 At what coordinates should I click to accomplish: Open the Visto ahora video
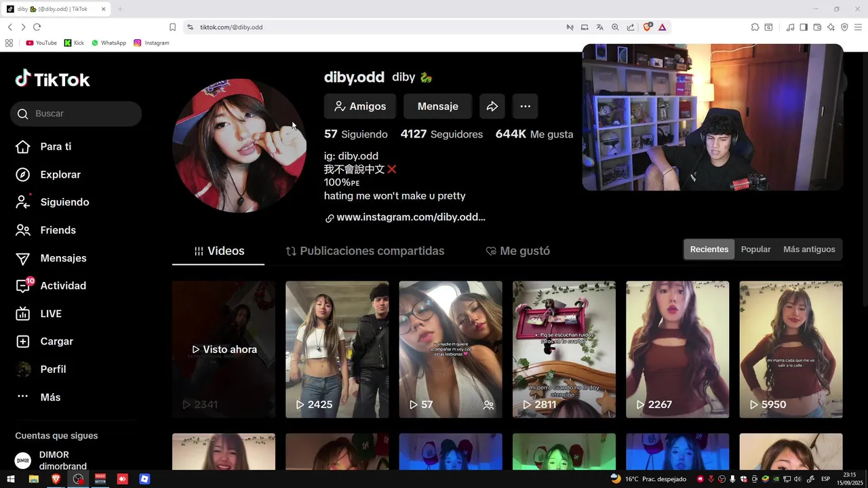[224, 350]
